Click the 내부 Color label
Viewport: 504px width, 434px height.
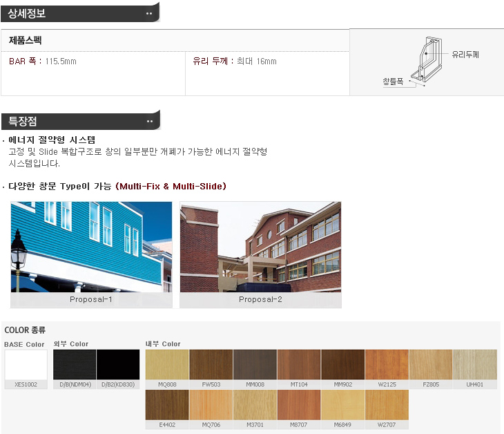pyautogui.click(x=163, y=344)
